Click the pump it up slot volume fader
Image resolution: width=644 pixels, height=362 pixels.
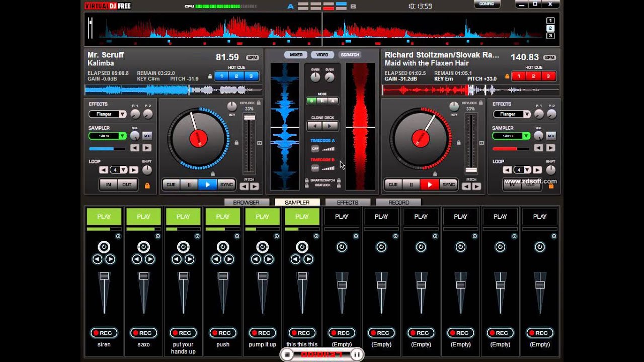263,276
